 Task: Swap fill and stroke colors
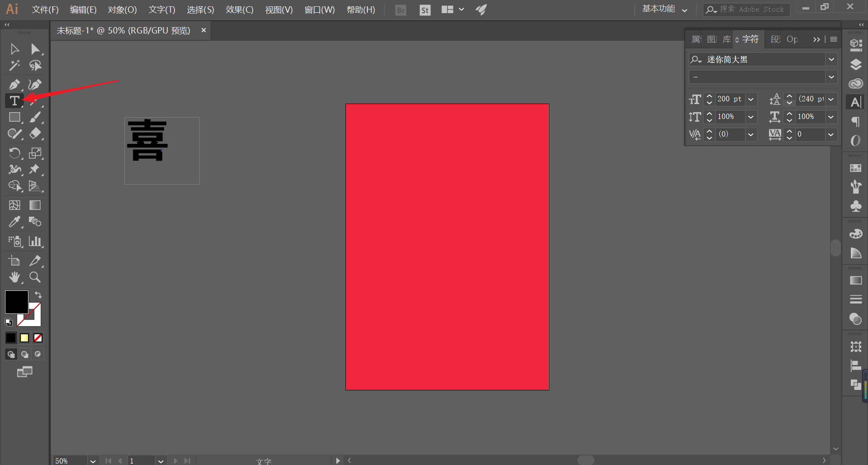click(x=38, y=295)
